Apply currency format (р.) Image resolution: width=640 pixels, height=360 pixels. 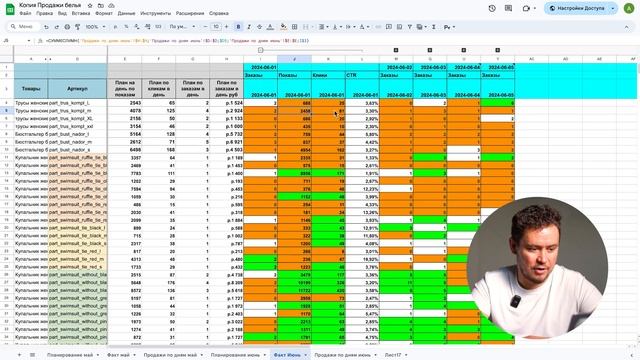[116, 27]
